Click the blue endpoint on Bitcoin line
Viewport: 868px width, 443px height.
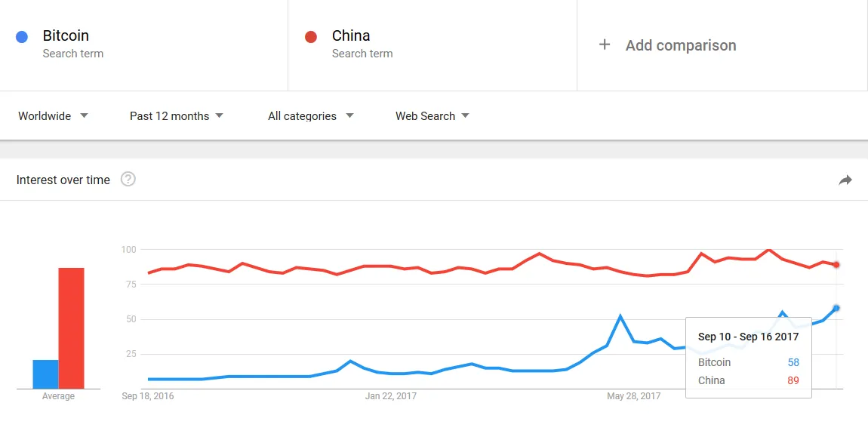point(836,308)
